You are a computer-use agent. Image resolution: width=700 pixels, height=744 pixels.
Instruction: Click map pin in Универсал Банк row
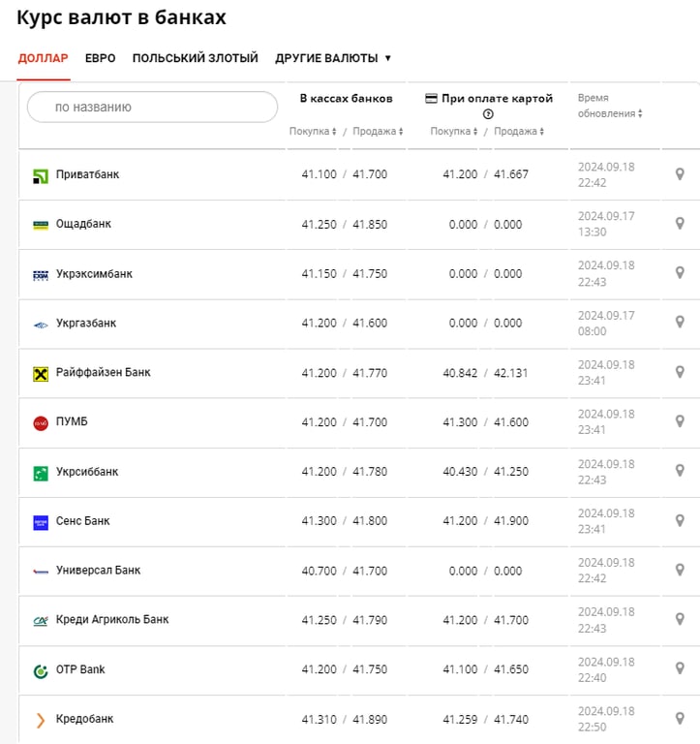pos(680,571)
